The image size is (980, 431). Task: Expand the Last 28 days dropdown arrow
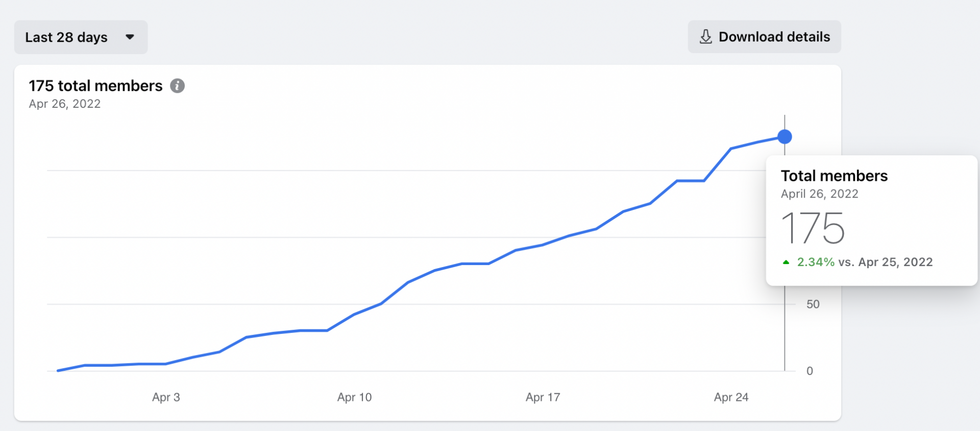[x=130, y=37]
